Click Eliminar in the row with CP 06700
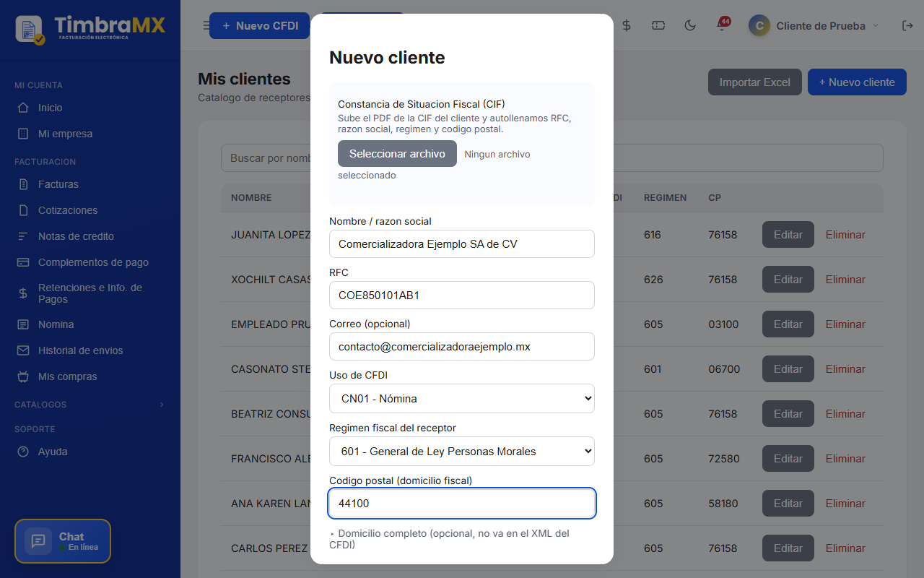The image size is (924, 578). click(x=845, y=369)
